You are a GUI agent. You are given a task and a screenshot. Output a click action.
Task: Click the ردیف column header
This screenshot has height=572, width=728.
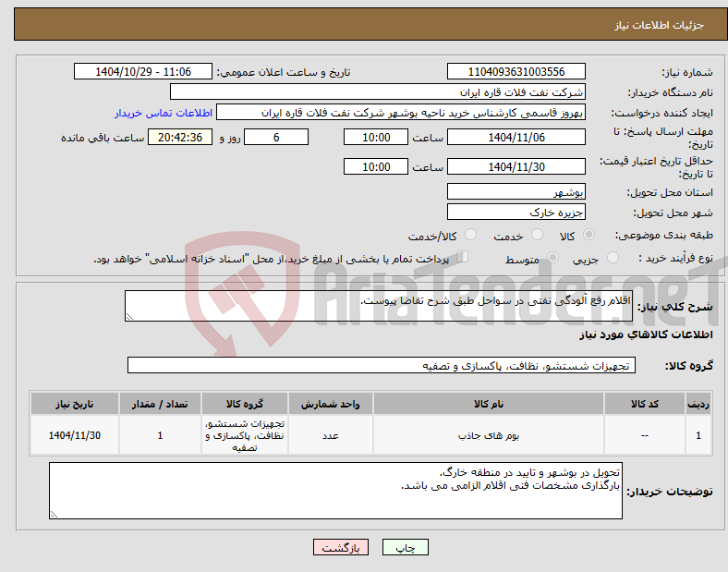click(x=698, y=404)
